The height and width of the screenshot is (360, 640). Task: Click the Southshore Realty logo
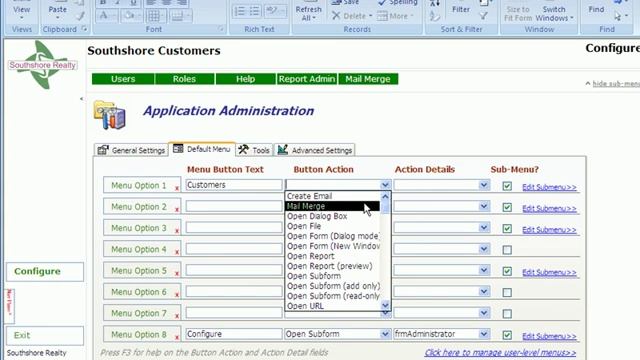pyautogui.click(x=42, y=64)
